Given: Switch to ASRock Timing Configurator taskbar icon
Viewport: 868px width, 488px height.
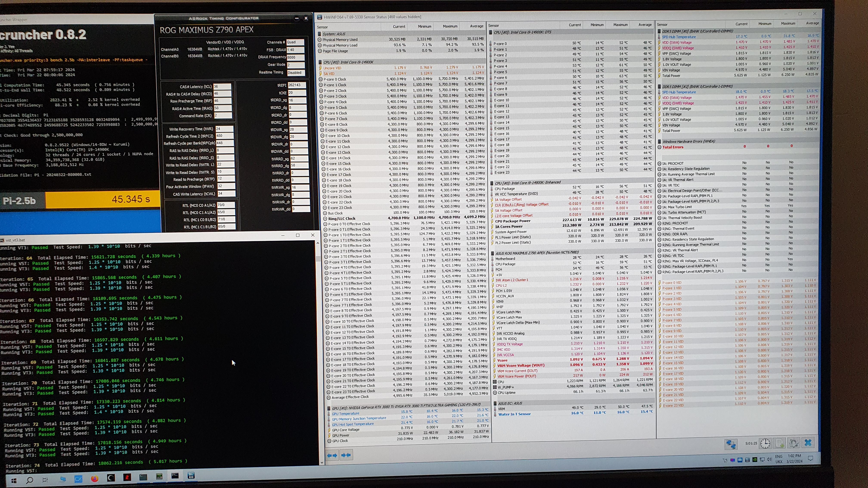Looking at the screenshot, I should (x=159, y=476).
